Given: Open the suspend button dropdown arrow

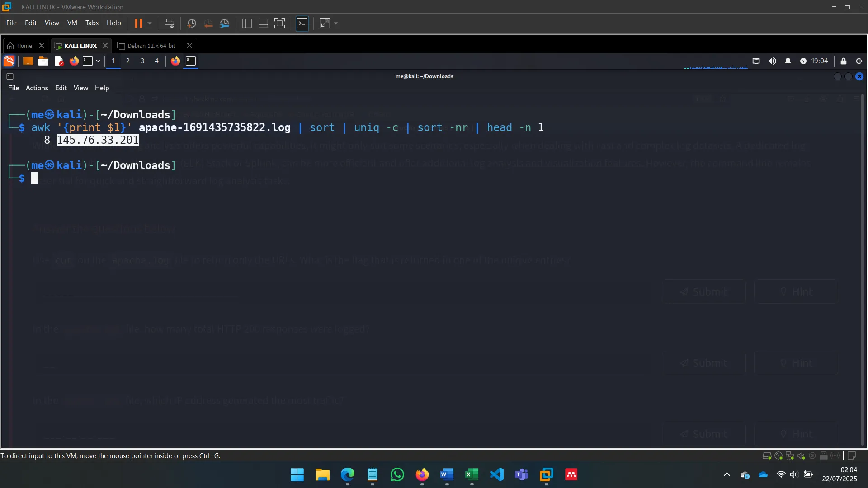Looking at the screenshot, I should (149, 23).
